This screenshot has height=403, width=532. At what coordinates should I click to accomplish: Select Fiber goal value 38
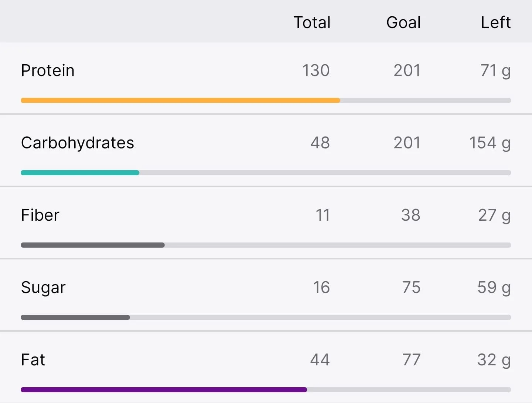[x=411, y=215]
